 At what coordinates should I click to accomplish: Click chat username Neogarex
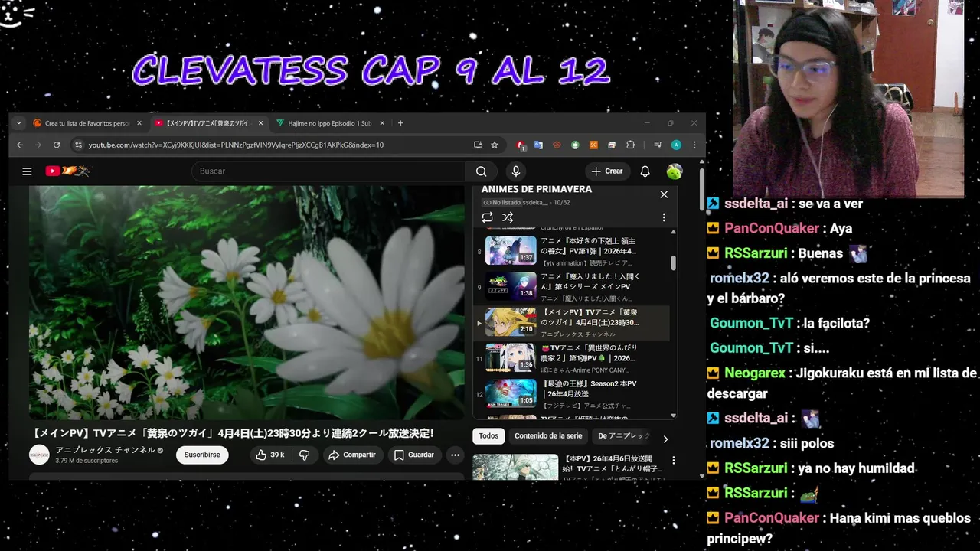(755, 373)
